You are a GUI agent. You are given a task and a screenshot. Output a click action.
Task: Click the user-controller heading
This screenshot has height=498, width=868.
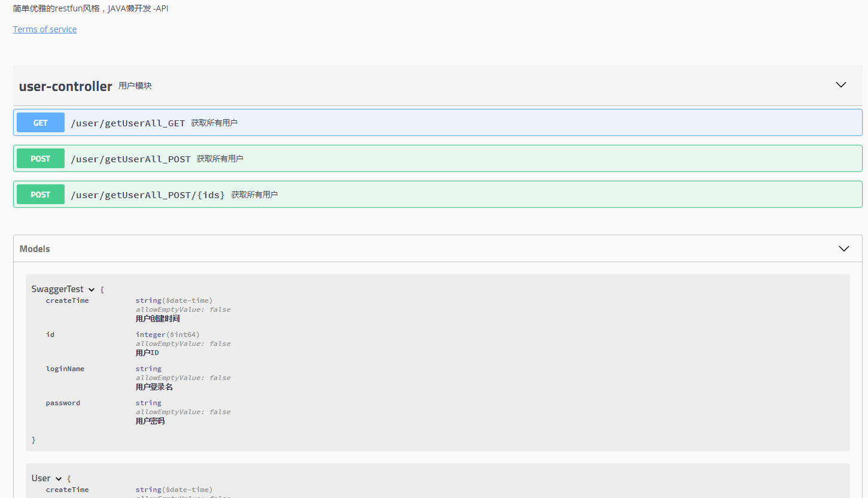tap(66, 86)
